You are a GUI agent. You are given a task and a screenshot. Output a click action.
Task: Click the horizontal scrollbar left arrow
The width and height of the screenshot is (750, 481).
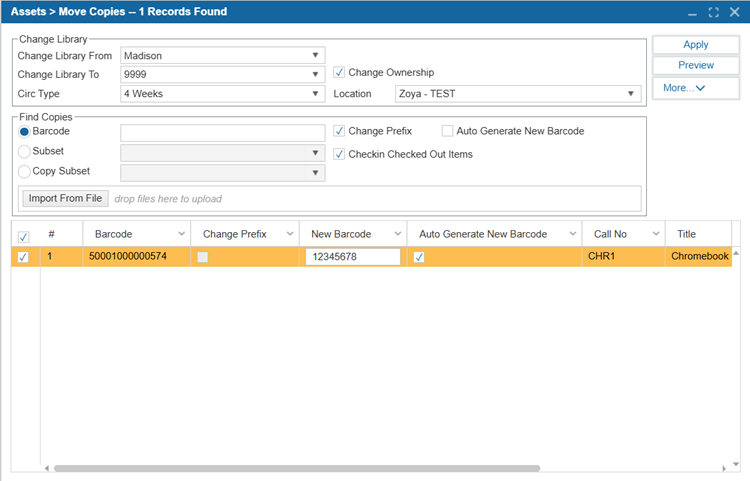(46, 469)
